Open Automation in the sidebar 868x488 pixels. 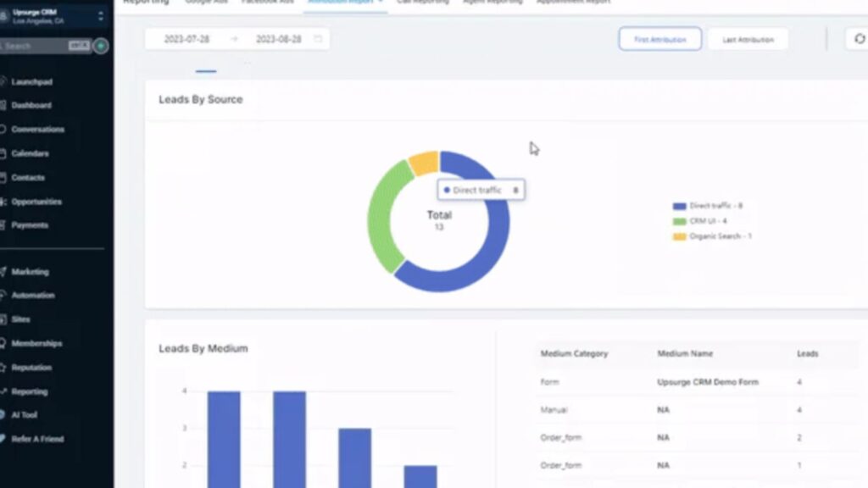click(x=33, y=296)
